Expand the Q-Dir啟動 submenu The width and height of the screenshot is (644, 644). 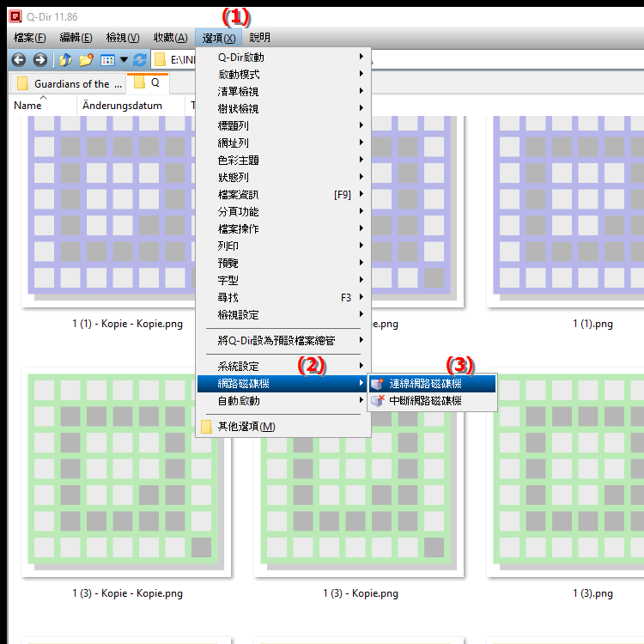[x=283, y=57]
